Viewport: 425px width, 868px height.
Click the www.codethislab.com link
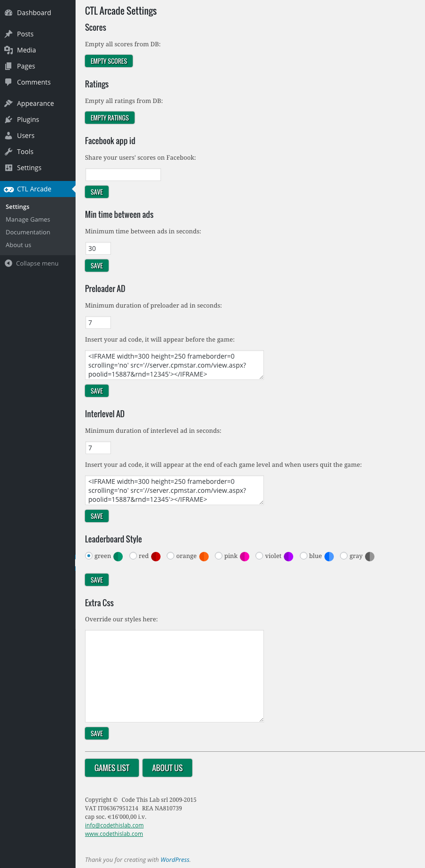tap(114, 834)
